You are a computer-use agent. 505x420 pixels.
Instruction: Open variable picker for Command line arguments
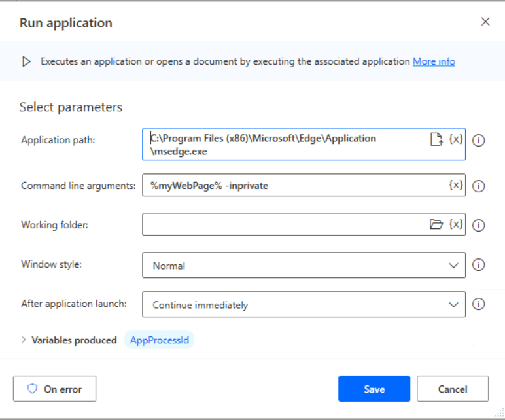point(456,185)
